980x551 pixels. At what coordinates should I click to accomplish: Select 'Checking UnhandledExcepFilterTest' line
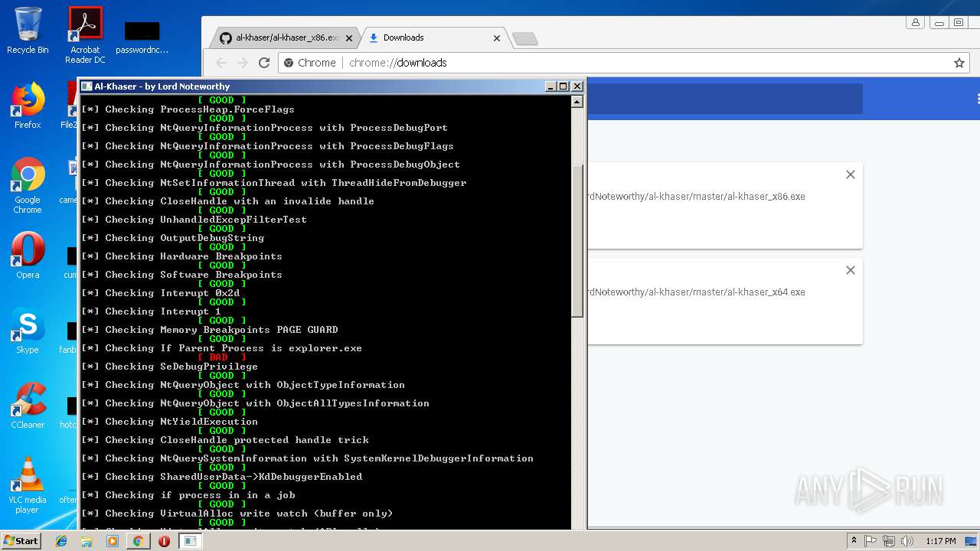tap(194, 220)
